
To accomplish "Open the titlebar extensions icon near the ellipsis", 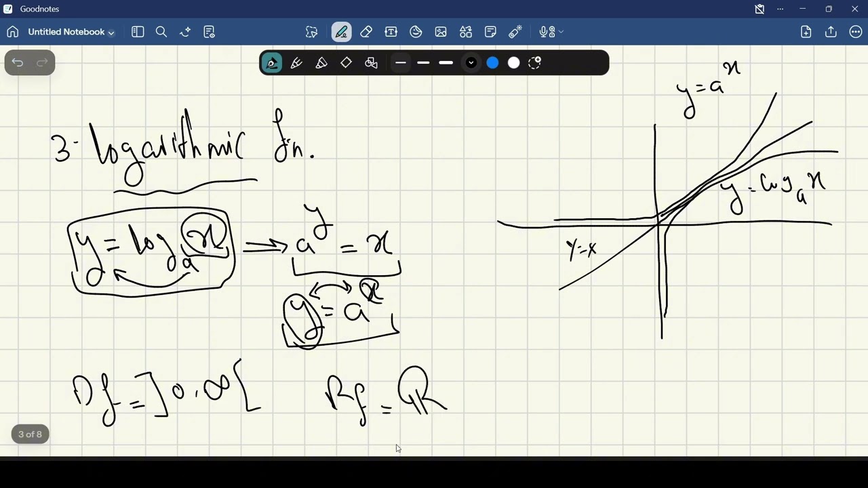I will pos(759,9).
